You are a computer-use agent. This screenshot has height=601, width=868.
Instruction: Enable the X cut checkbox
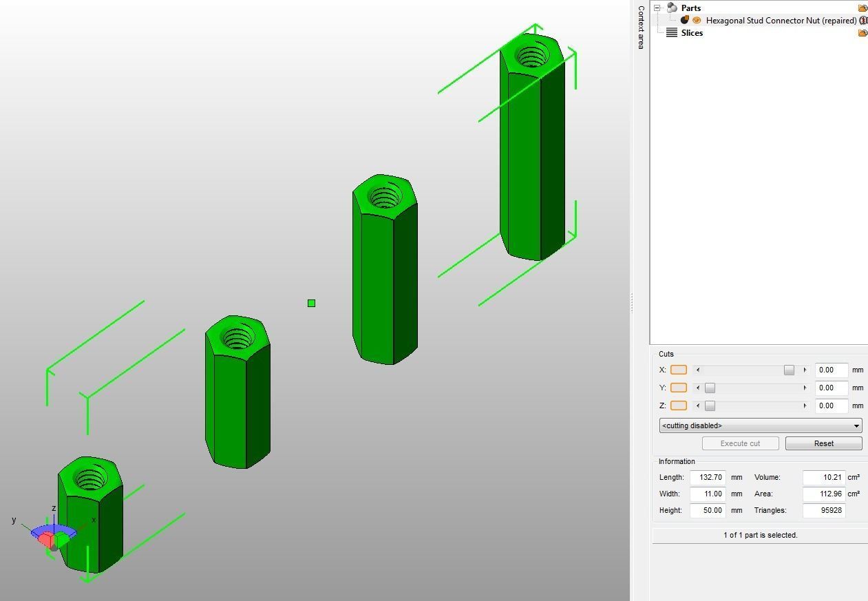tap(678, 370)
